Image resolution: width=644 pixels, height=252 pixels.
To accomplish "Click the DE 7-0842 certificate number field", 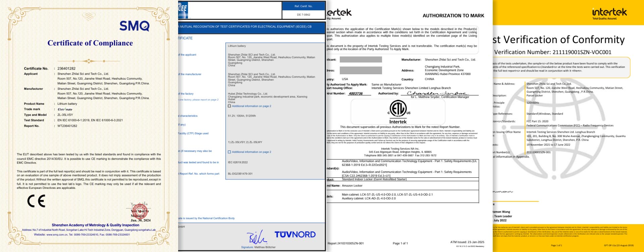I will (303, 15).
